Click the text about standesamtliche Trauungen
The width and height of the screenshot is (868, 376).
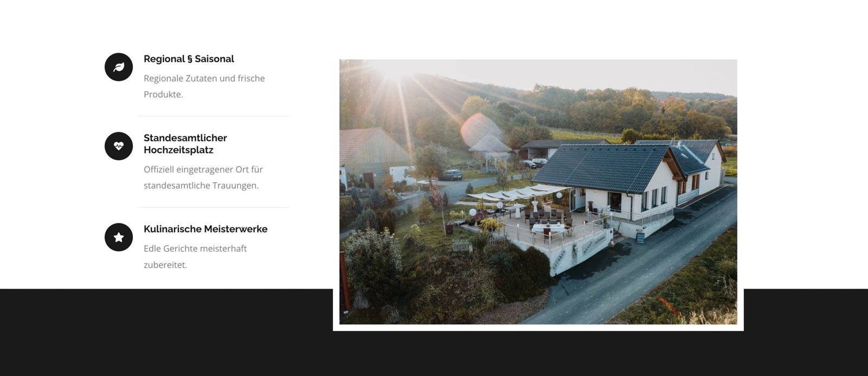(x=203, y=177)
